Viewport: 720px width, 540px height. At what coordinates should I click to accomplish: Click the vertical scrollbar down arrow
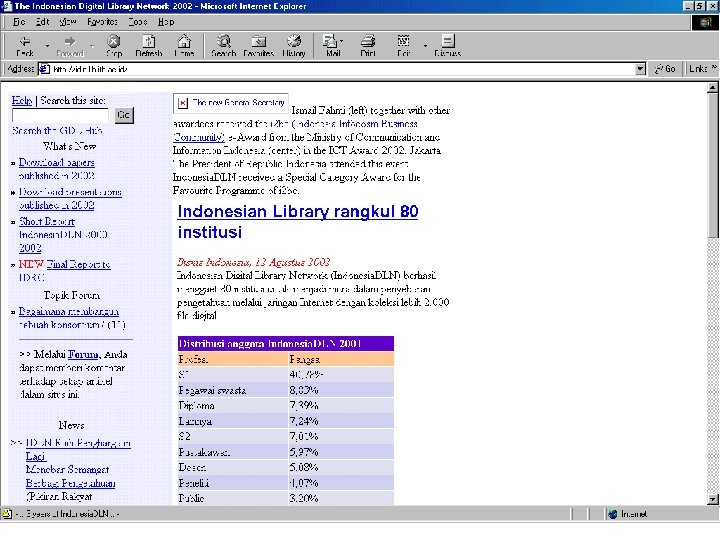click(x=713, y=499)
